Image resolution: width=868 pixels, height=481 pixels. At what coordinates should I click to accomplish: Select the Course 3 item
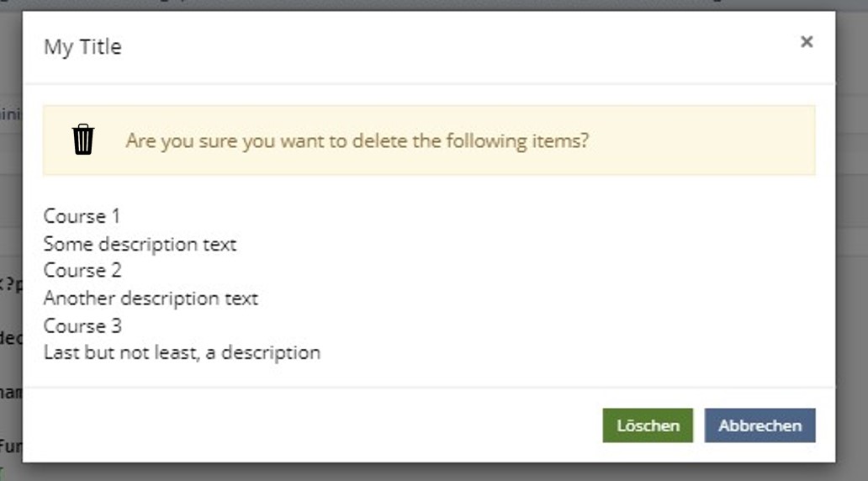tap(82, 325)
